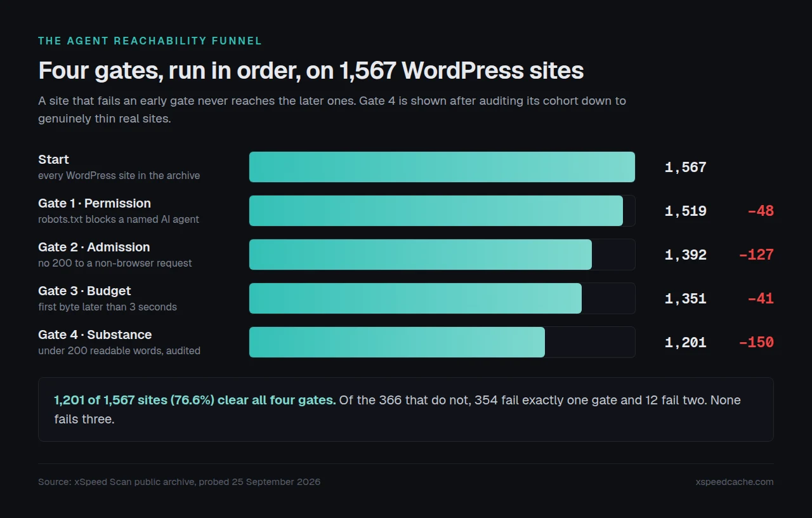Click the subtitle starting "A site that fails"

point(332,110)
